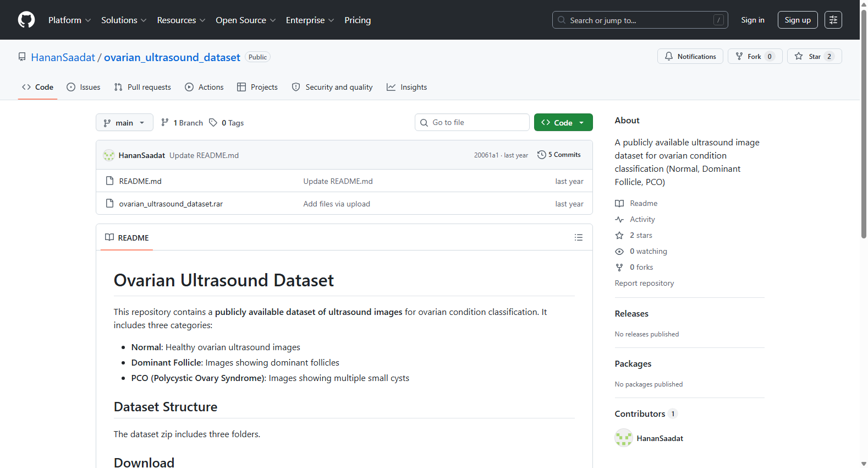868x468 pixels.
Task: Expand the Open Source menu
Action: click(x=245, y=20)
